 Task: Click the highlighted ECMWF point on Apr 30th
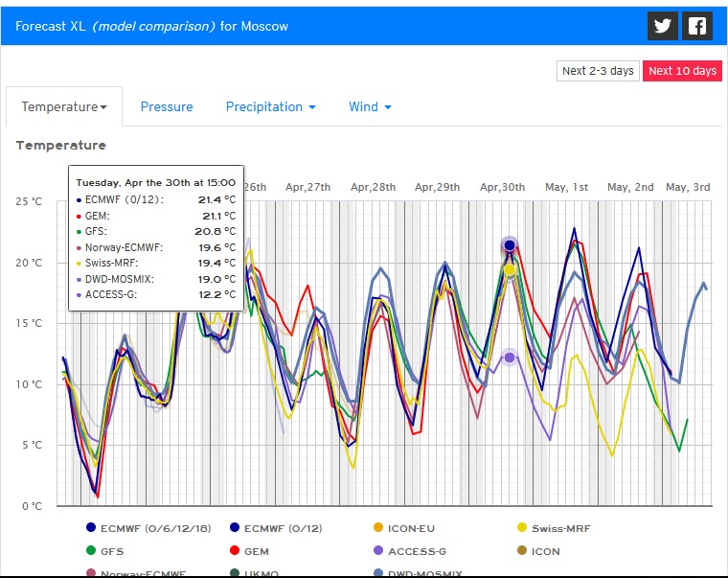click(x=510, y=245)
